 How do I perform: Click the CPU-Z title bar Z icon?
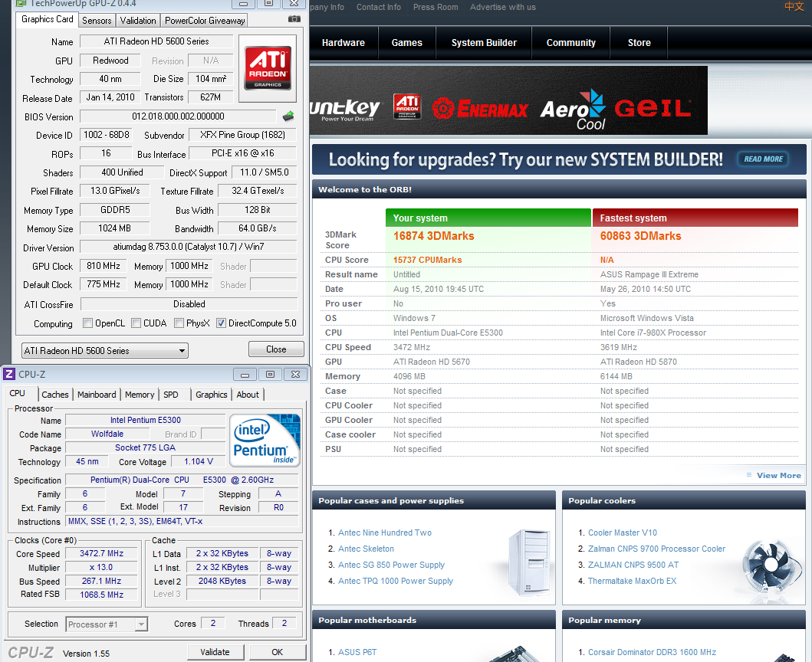9,374
